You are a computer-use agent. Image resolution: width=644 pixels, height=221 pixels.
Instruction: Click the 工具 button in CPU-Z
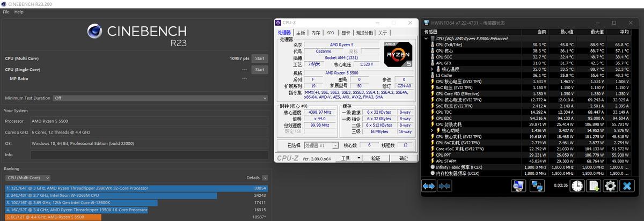[x=346, y=158]
